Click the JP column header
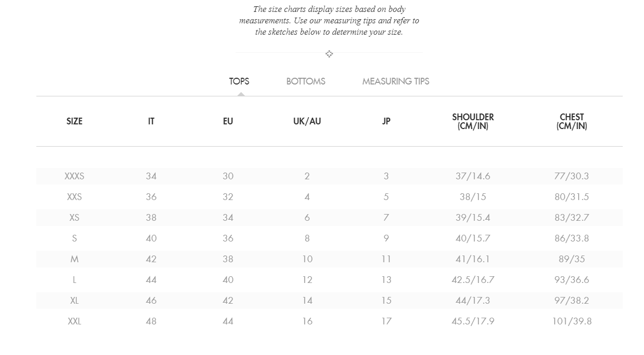This screenshot has height=355, width=644. click(x=386, y=121)
